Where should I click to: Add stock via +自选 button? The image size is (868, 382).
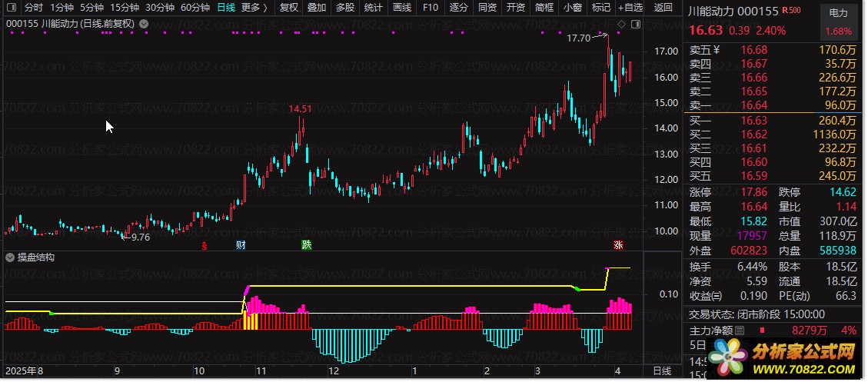coord(630,8)
